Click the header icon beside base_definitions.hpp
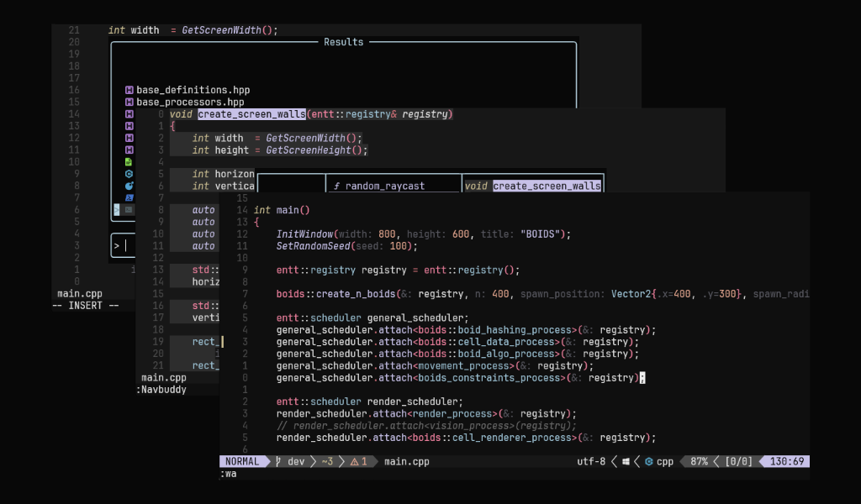This screenshot has width=861, height=504. click(129, 90)
